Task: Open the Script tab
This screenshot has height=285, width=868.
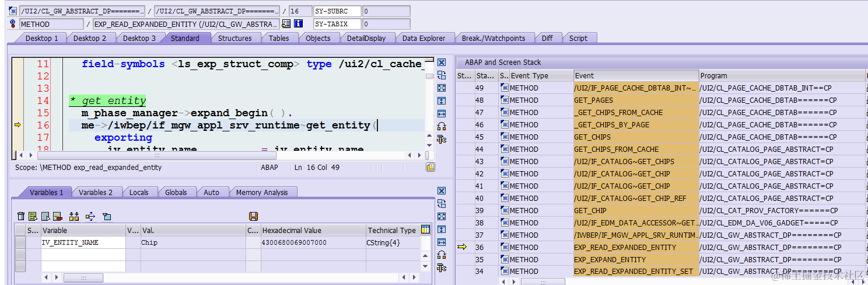Action: (578, 38)
